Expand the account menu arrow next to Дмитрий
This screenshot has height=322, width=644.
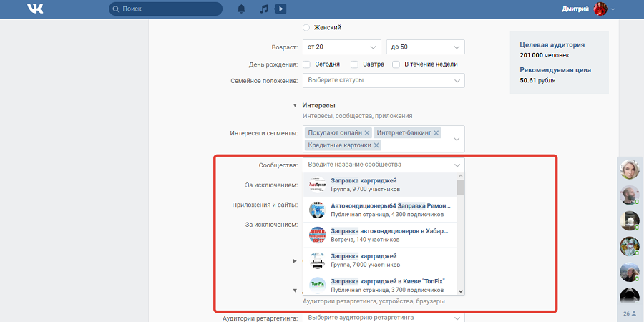point(613,9)
